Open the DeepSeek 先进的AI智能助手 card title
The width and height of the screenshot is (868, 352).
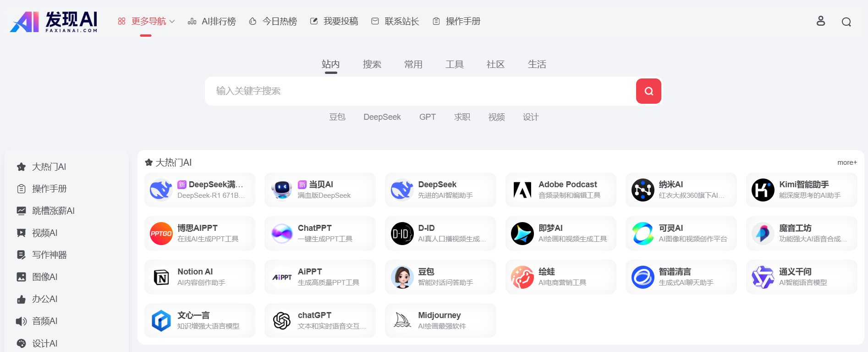click(x=437, y=184)
